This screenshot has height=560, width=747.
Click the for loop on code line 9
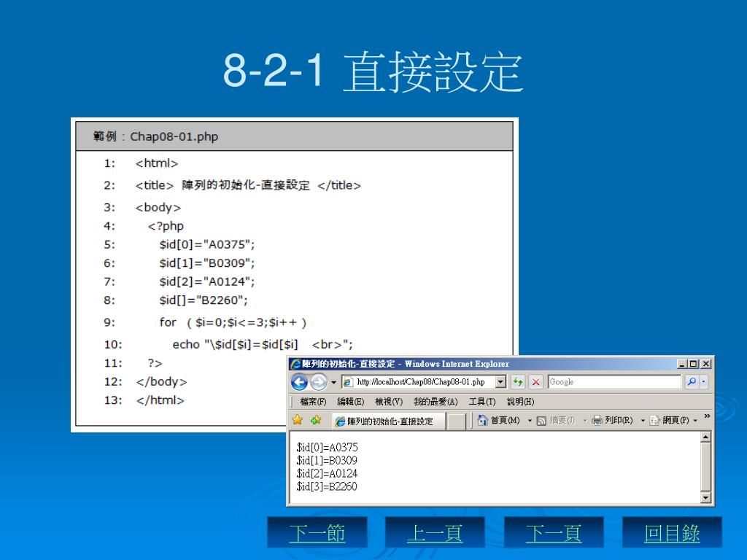click(x=233, y=323)
